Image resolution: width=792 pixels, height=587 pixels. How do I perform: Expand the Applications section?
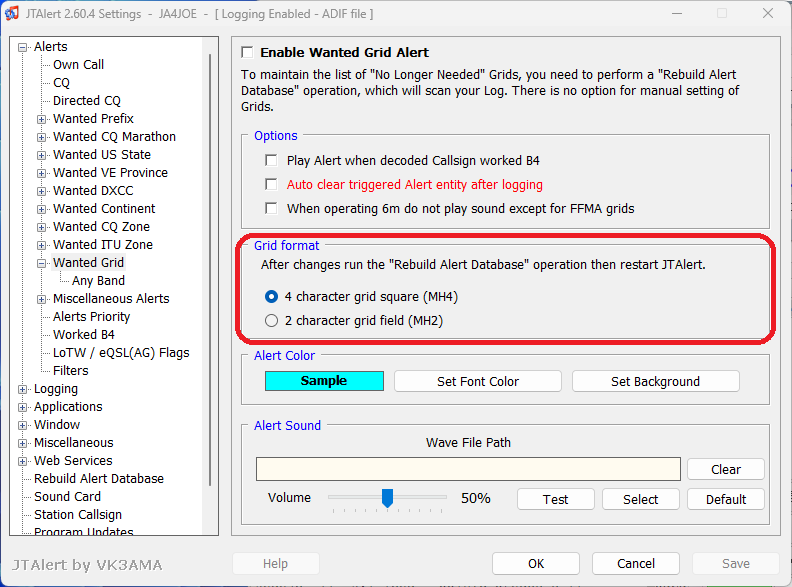pos(22,407)
